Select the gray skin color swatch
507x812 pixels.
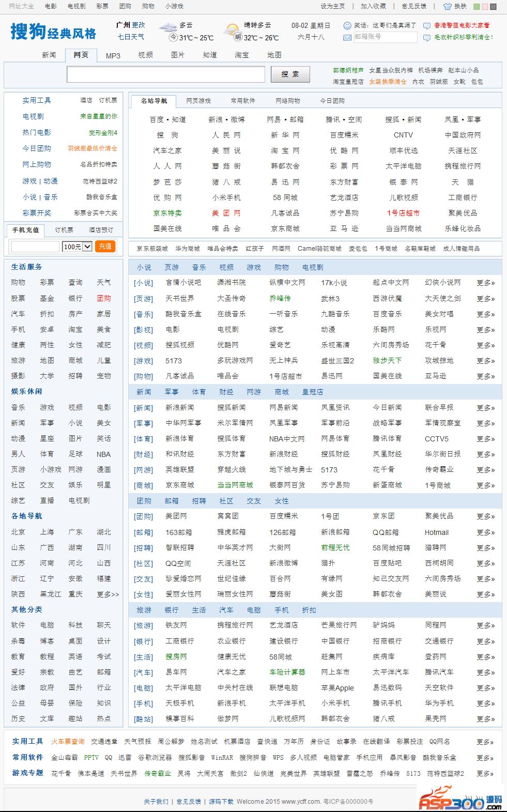click(x=493, y=7)
